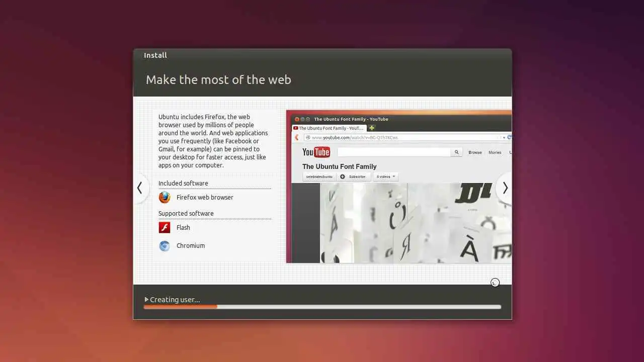644x362 pixels.
Task: Click the 'The Ubuntu Font Family - YouT...' tab
Action: click(x=329, y=128)
